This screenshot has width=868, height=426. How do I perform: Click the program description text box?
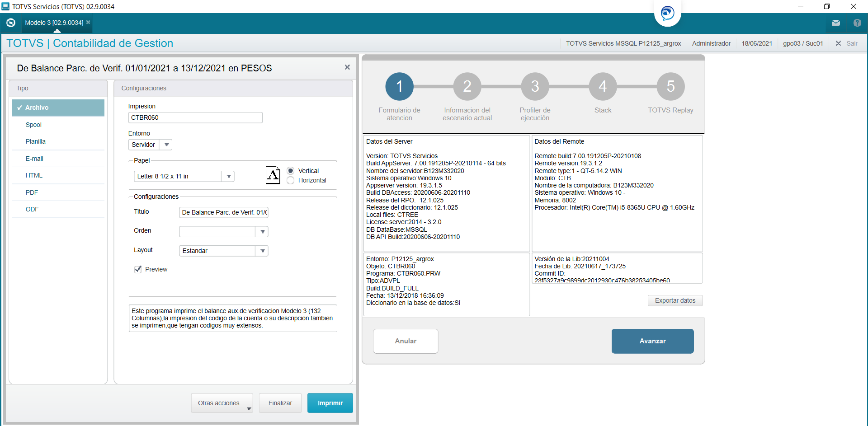[233, 318]
